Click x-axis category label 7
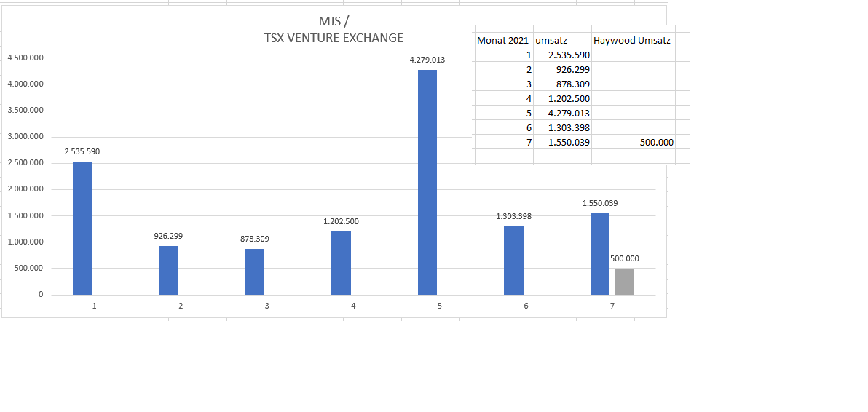 (612, 306)
